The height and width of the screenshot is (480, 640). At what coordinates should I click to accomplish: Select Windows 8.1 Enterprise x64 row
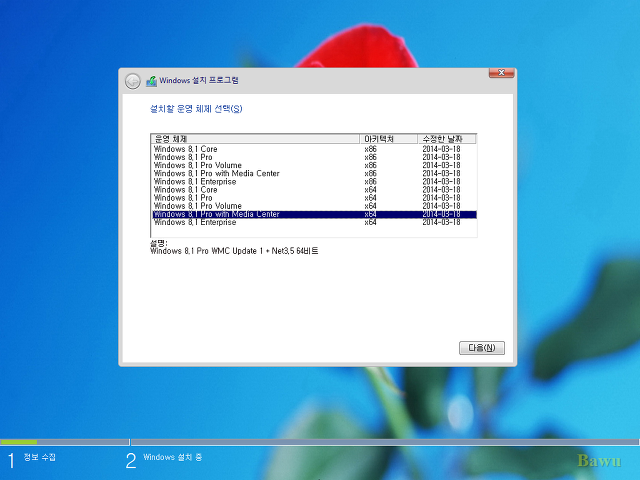(314, 222)
